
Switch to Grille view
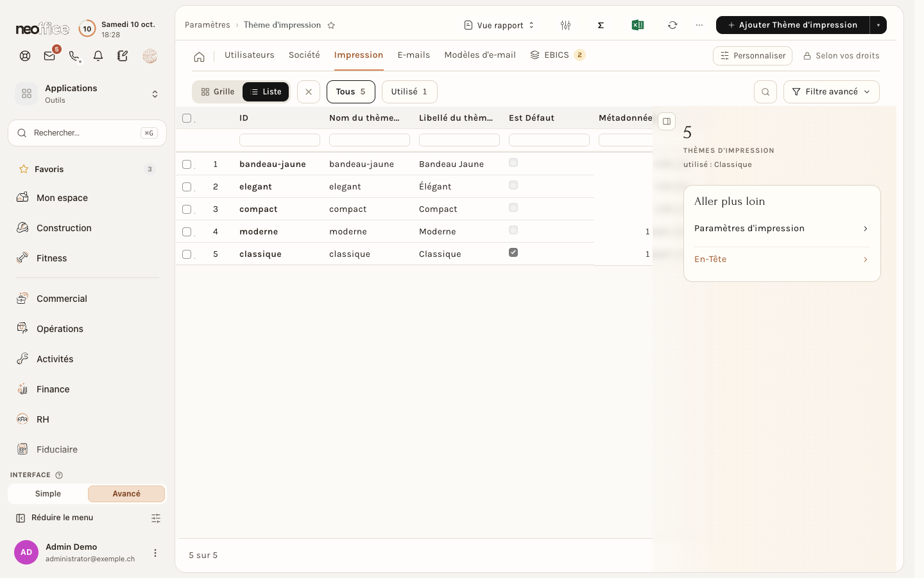(218, 92)
